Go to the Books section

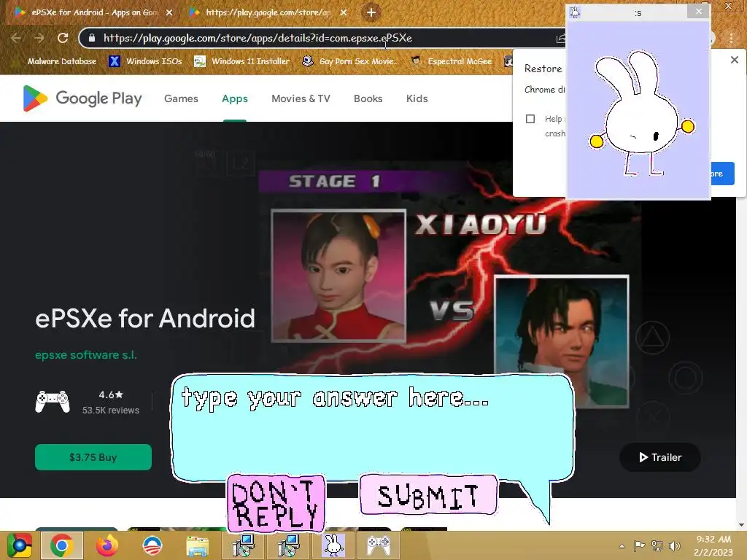coord(368,98)
